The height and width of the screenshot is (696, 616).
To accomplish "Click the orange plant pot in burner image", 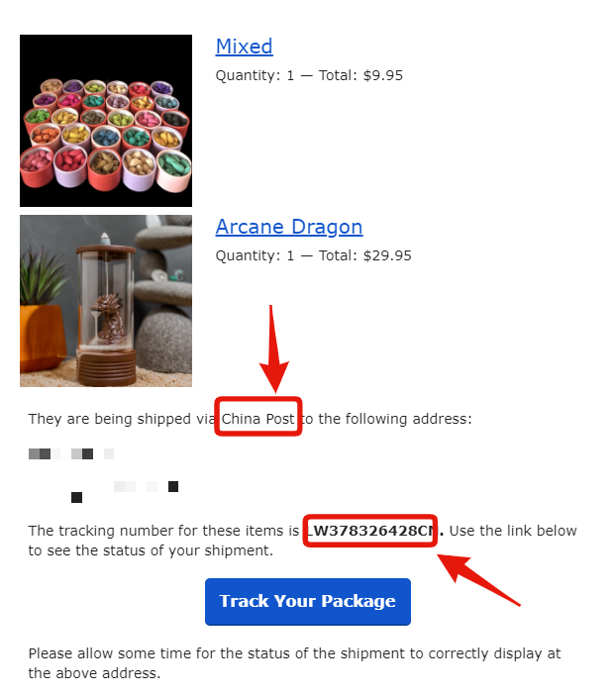I will (41, 338).
